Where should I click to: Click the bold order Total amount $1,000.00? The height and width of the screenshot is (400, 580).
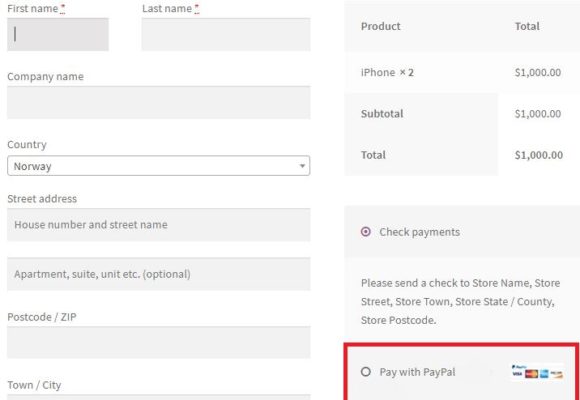(539, 155)
